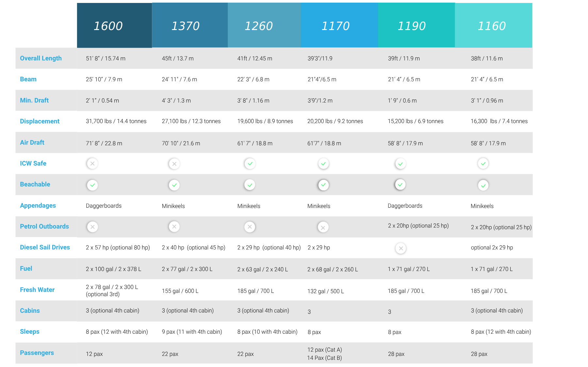Click the Beachable checkmark for 1190
Image resolution: width=588 pixels, height=367 pixels.
pos(400,185)
